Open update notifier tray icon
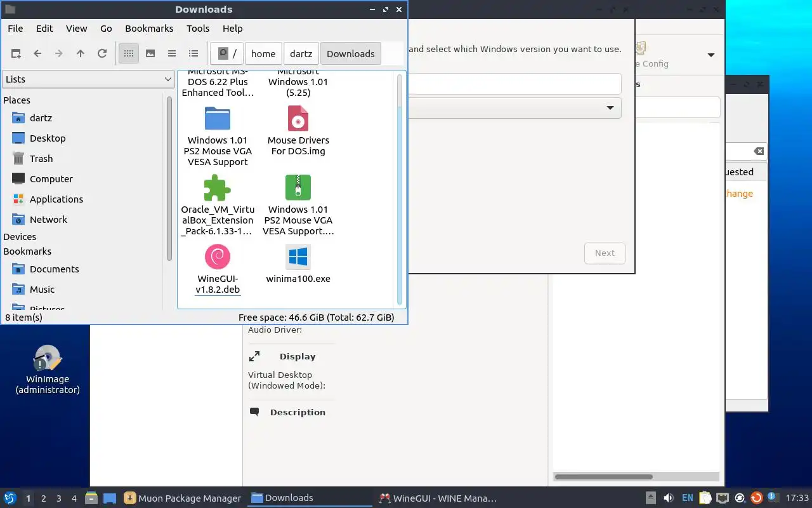Image resolution: width=812 pixels, height=508 pixels. point(756,498)
